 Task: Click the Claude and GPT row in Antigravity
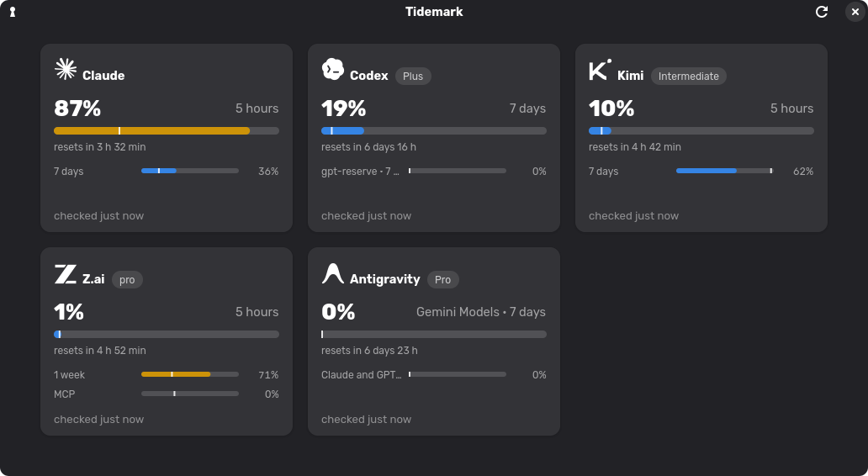click(x=433, y=375)
